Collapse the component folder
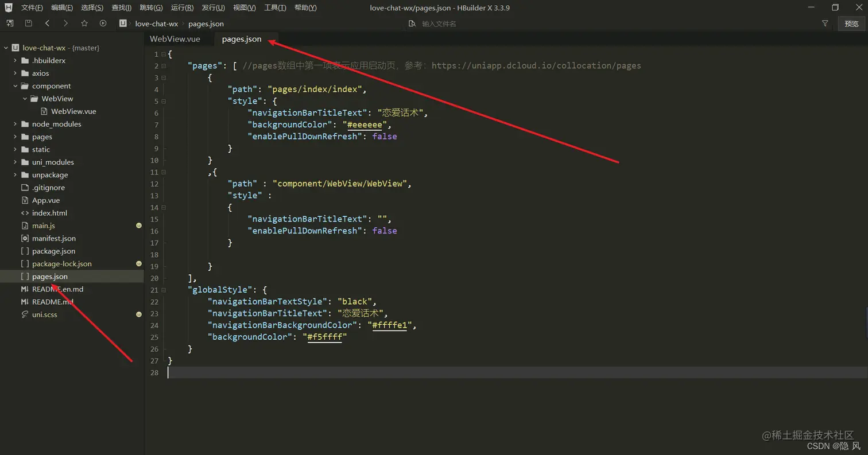Viewport: 868px width, 455px height. 15,86
